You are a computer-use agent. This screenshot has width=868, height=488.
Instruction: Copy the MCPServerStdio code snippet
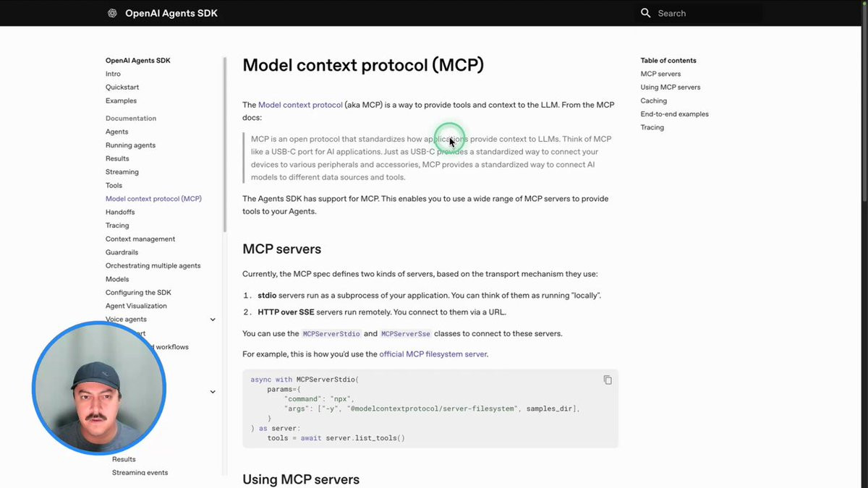click(608, 380)
